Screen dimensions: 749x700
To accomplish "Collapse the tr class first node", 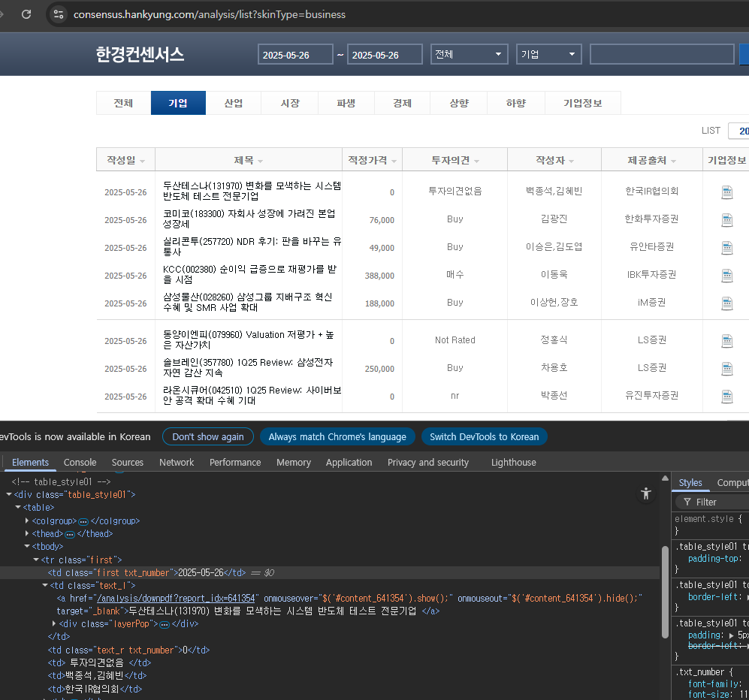I will pyautogui.click(x=36, y=560).
